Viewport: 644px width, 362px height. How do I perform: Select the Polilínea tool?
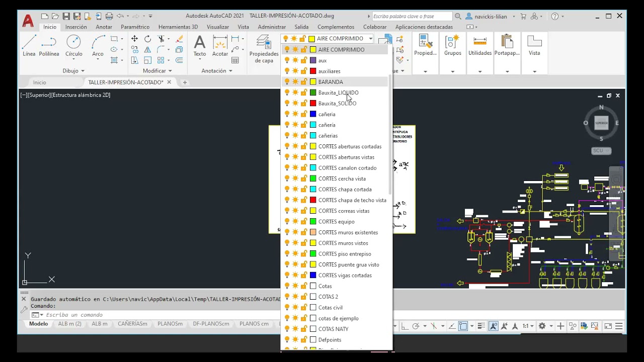(49, 46)
